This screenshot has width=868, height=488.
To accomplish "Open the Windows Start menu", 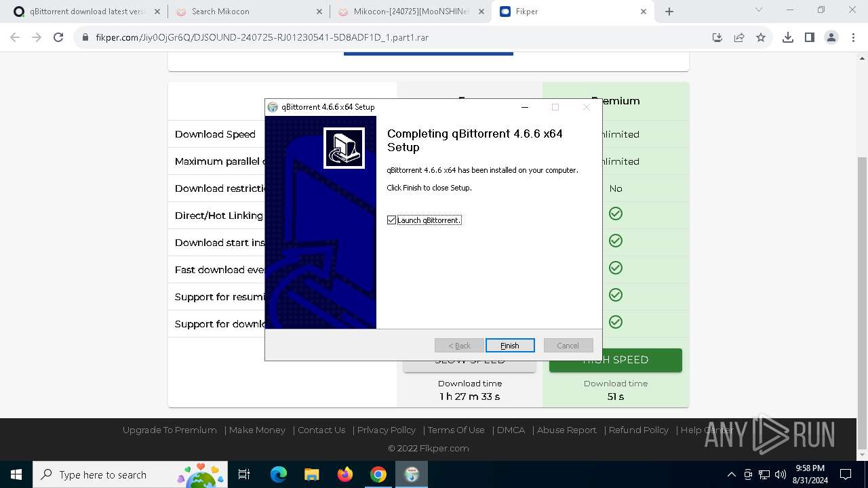I will 16,474.
